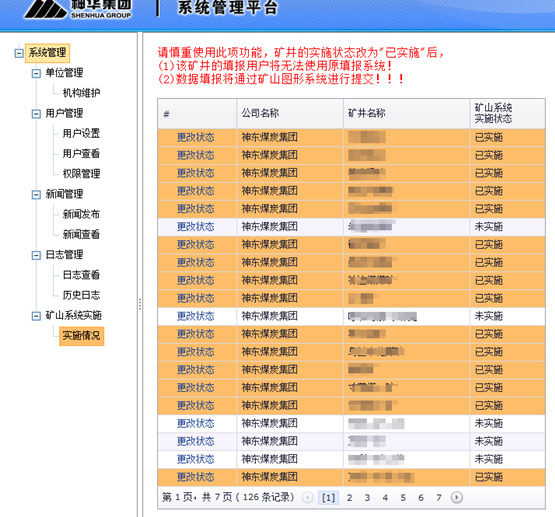Image resolution: width=555 pixels, height=517 pixels.
Task: Click the 公司名称 column header
Action: 290,114
